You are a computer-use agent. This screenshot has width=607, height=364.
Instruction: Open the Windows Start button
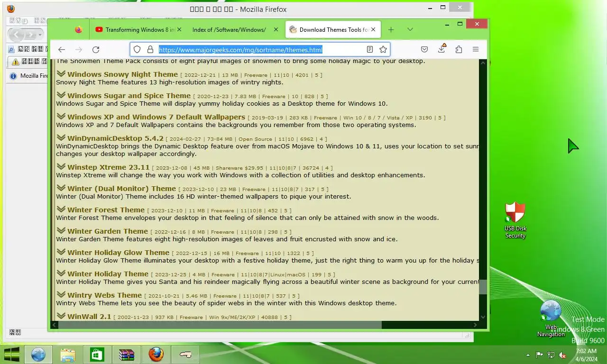point(12,355)
